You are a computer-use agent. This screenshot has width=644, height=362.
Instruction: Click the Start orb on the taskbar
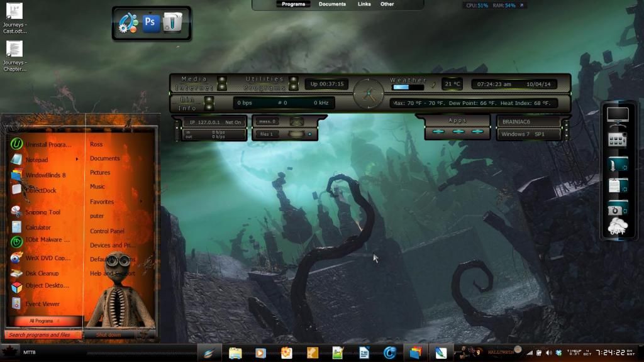pos(9,352)
